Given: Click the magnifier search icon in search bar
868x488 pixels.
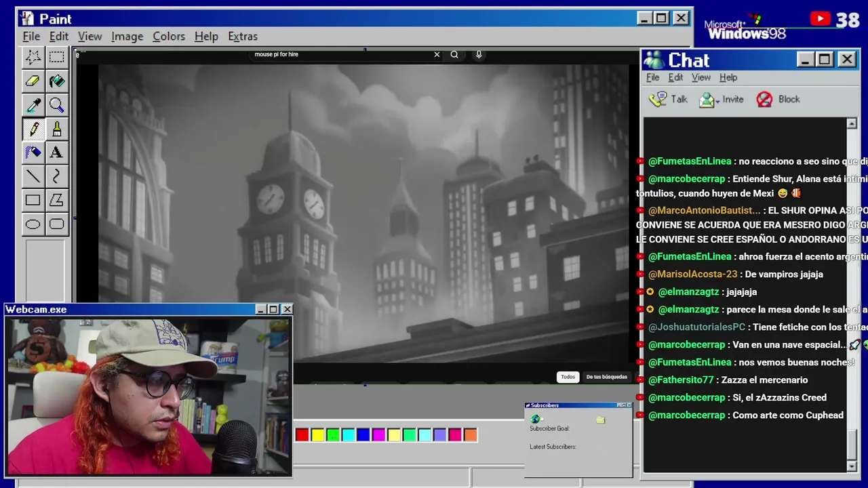Looking at the screenshot, I should [454, 54].
